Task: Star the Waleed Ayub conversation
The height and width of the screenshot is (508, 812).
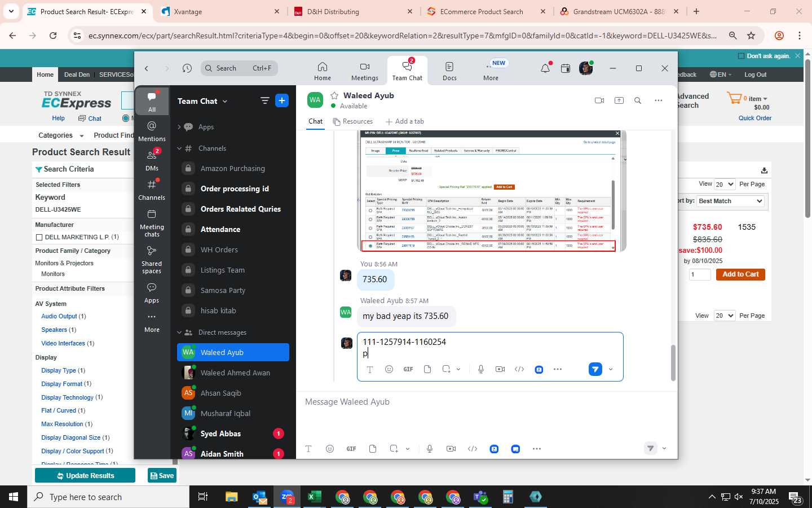Action: [334, 95]
